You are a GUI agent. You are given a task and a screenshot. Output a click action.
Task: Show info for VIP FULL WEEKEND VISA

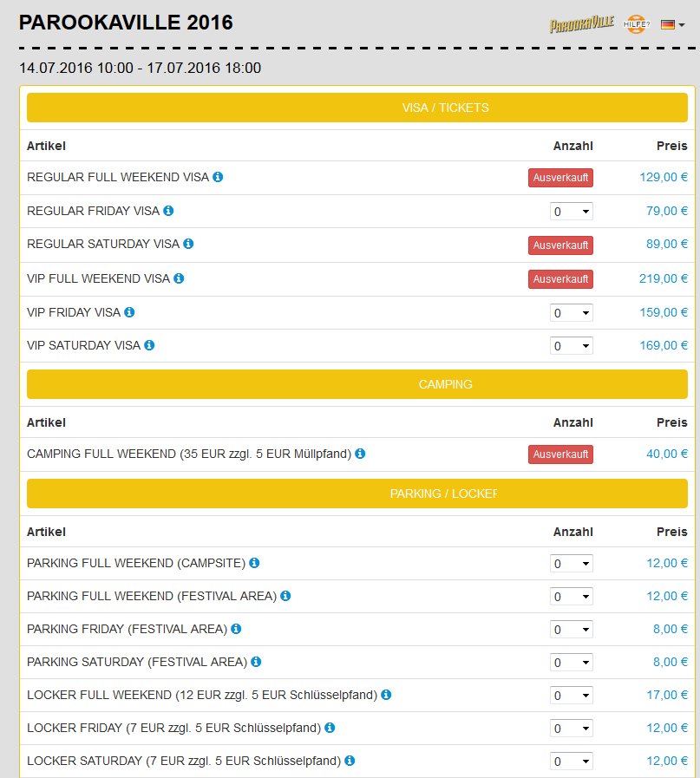[179, 278]
